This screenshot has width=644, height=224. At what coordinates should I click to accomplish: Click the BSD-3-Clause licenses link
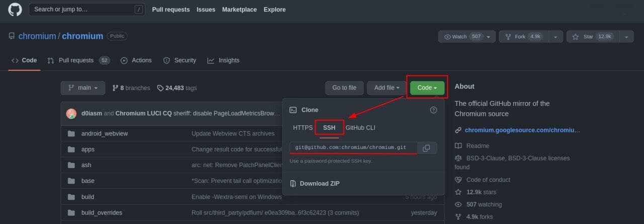512,162
